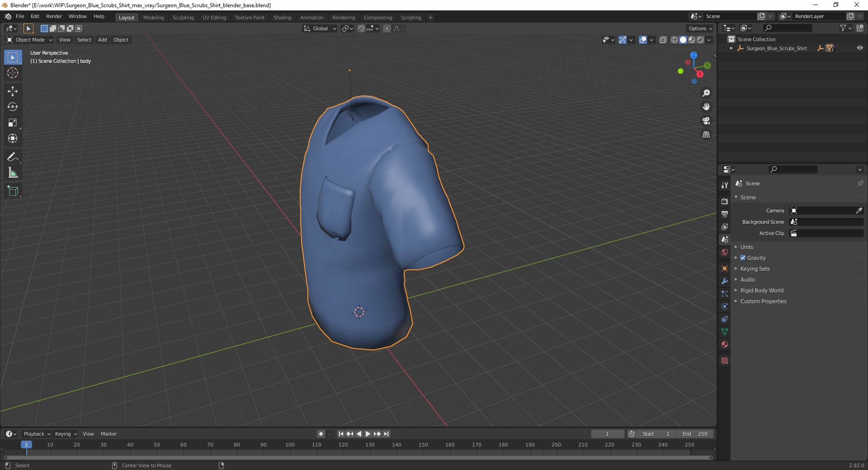Open the Modifier properties tab
The width and height of the screenshot is (868, 470).
click(725, 281)
